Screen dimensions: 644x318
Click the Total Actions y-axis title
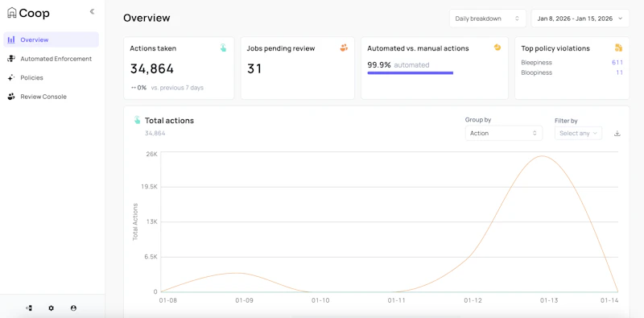135,222
